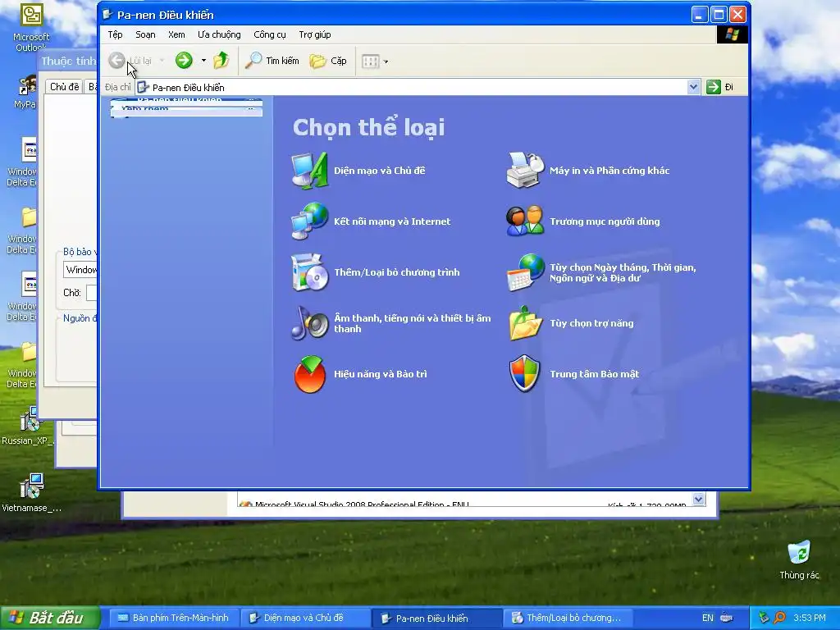Click the Tìm kiếm search toolbar button
840x630 pixels.
click(x=272, y=61)
